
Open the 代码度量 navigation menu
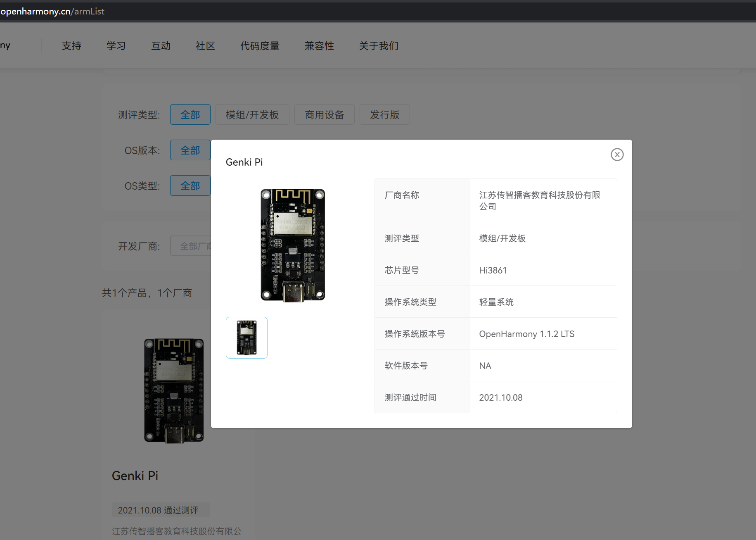(260, 46)
